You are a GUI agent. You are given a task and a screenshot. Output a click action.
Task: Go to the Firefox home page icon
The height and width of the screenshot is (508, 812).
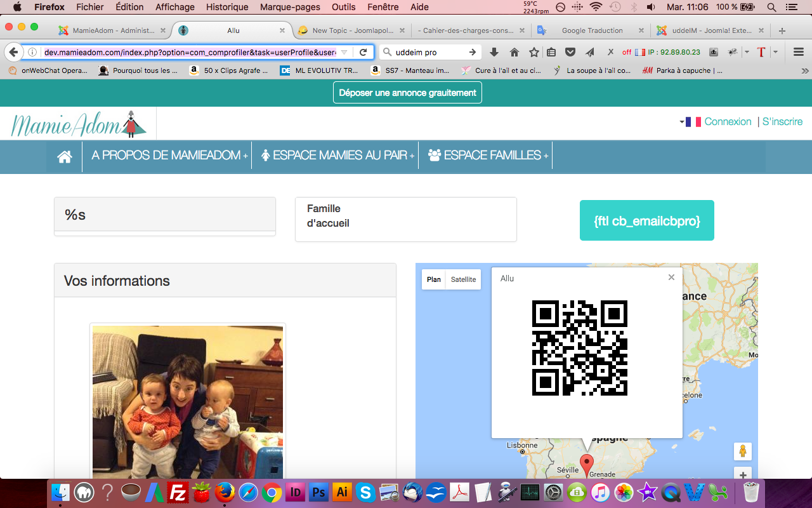pos(514,52)
